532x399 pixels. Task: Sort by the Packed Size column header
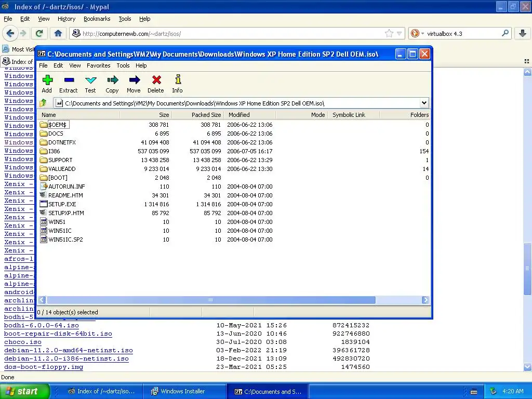198,115
